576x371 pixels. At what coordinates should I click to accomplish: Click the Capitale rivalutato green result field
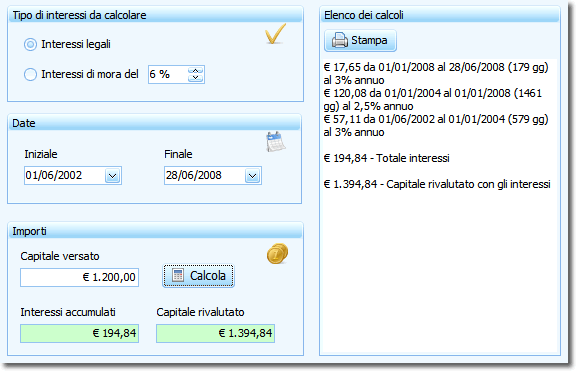[216, 334]
